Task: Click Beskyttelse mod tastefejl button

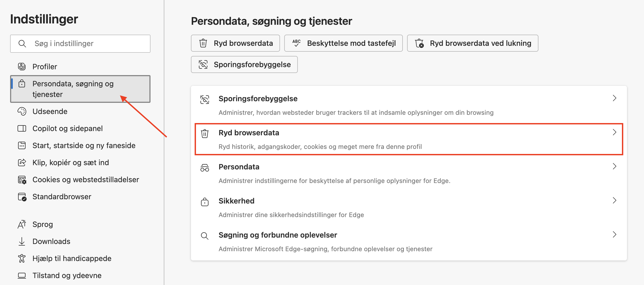Action: (x=344, y=43)
